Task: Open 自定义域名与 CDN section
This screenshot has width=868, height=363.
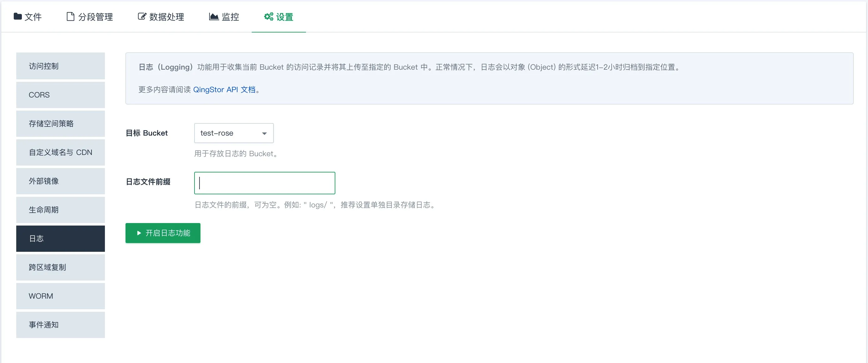Action: click(60, 152)
